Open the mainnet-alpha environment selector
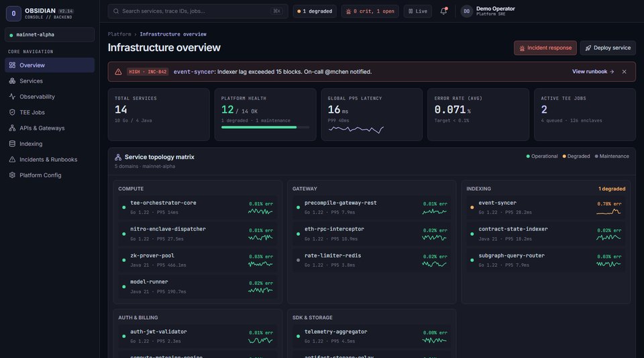 tap(50, 35)
